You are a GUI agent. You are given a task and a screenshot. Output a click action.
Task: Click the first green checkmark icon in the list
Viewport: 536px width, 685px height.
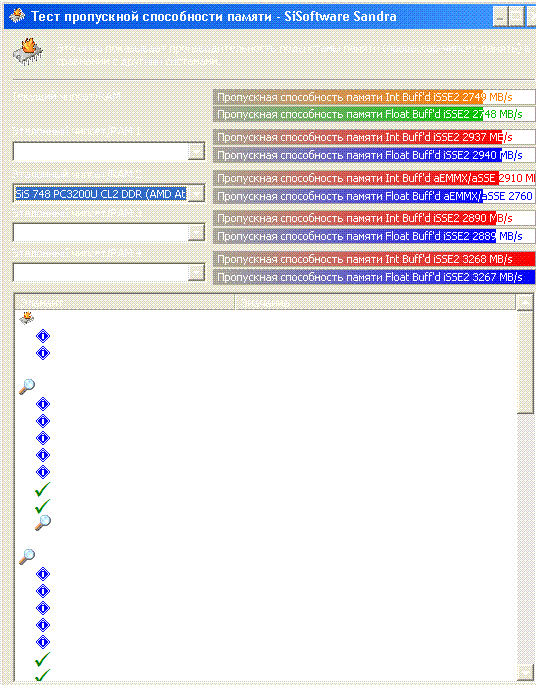click(42, 489)
